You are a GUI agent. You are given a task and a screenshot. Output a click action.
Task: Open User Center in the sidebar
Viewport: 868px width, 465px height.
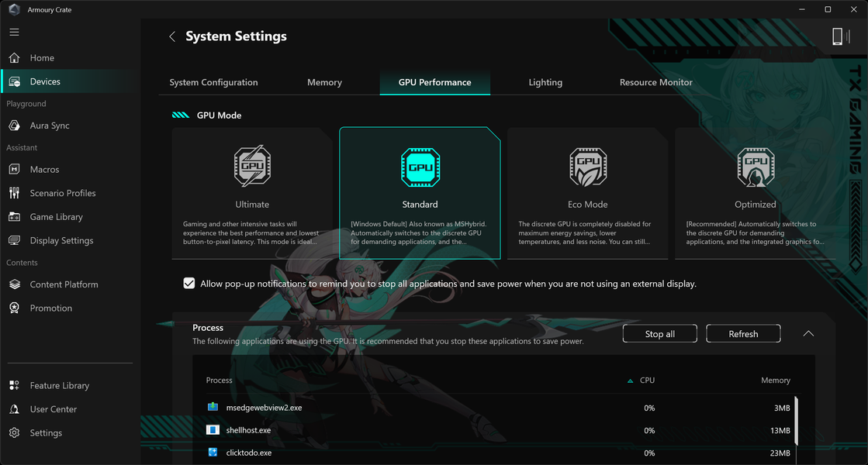[x=54, y=409]
